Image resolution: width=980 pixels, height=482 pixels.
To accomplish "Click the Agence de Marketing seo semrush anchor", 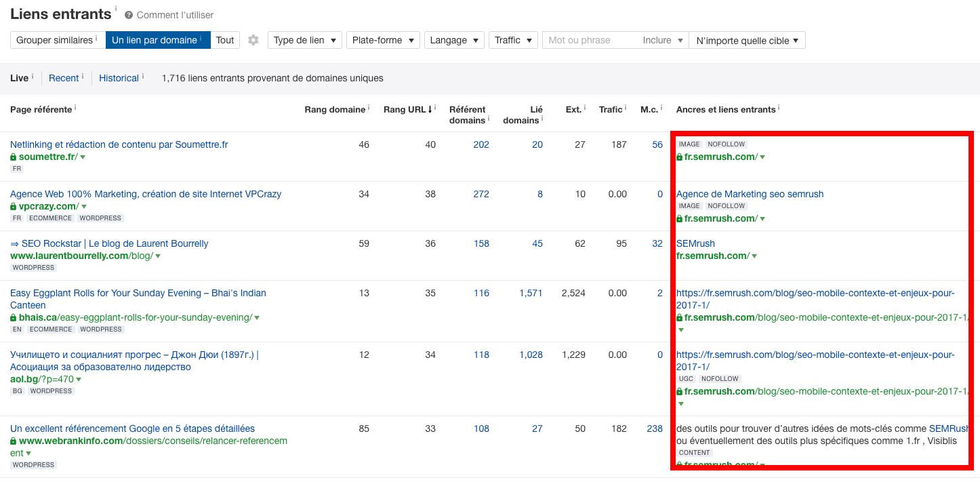I will (x=750, y=194).
